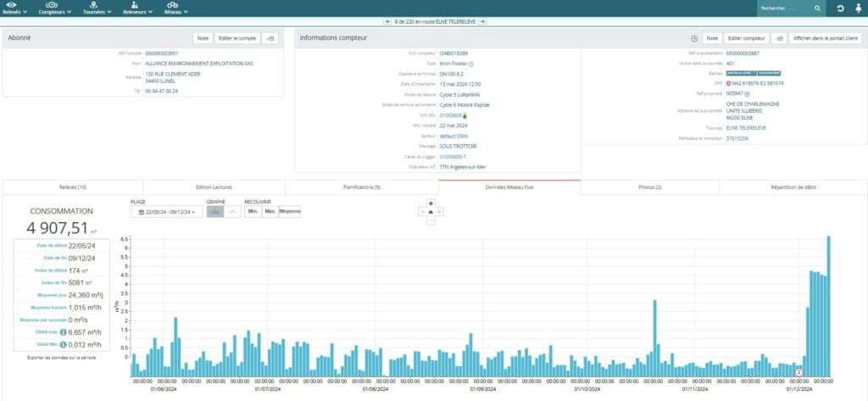The height and width of the screenshot is (401, 868).
Task: Toggle the Moyenne overlay
Action: 290,212
